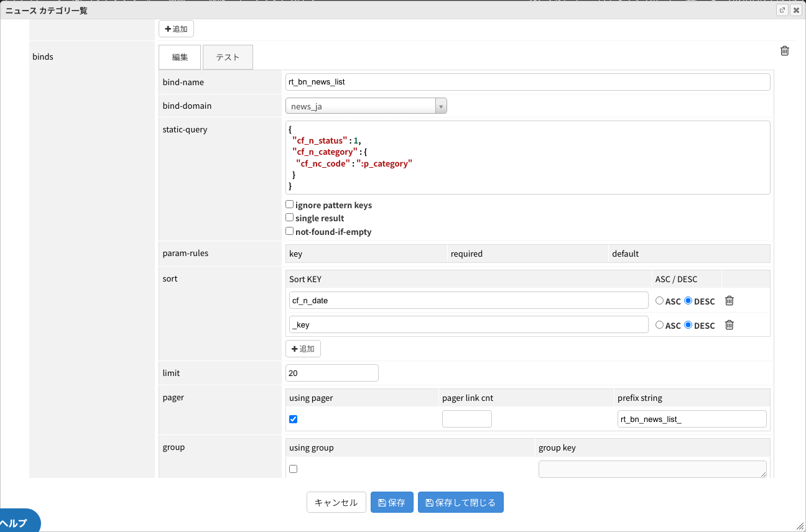This screenshot has width=806, height=532.
Task: Remove the cf_n_date sort row
Action: point(730,301)
